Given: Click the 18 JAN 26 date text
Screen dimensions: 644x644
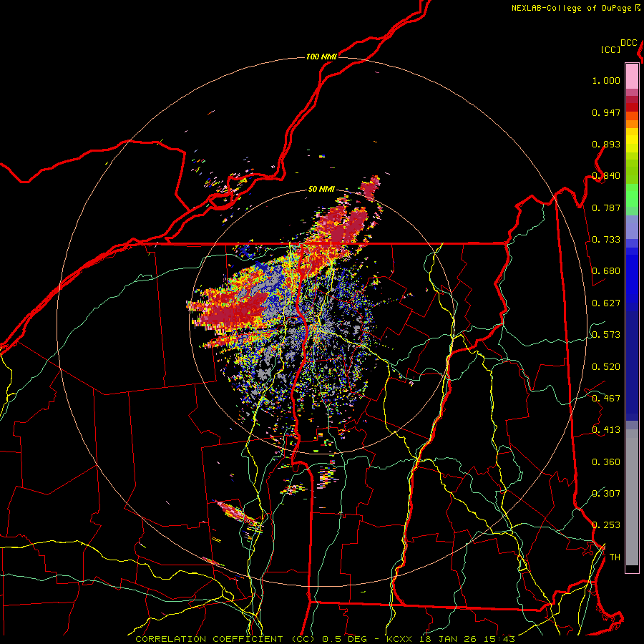Looking at the screenshot, I should pos(447,639).
